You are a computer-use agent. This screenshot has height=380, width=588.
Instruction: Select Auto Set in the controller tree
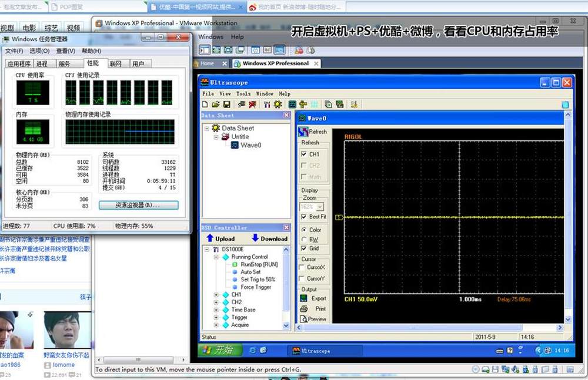coord(250,272)
